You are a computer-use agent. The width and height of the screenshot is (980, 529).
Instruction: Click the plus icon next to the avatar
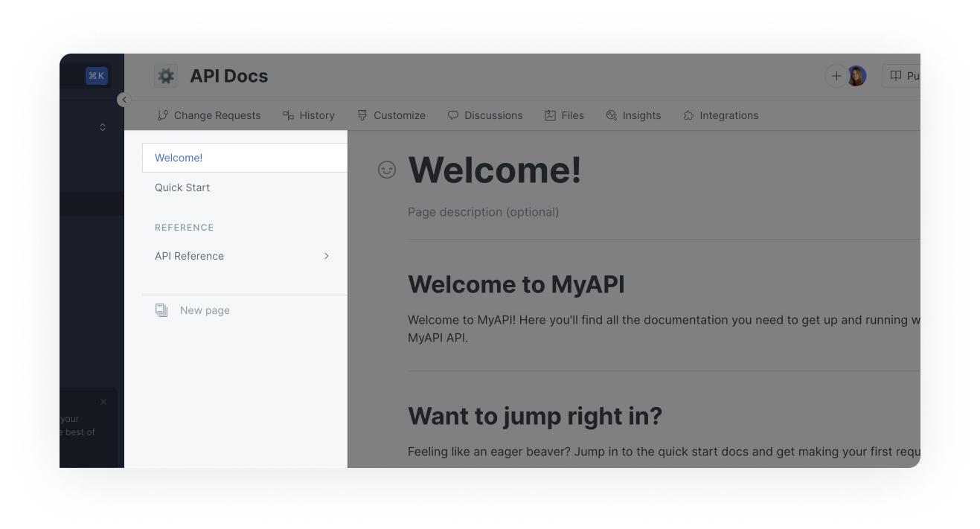tap(836, 76)
